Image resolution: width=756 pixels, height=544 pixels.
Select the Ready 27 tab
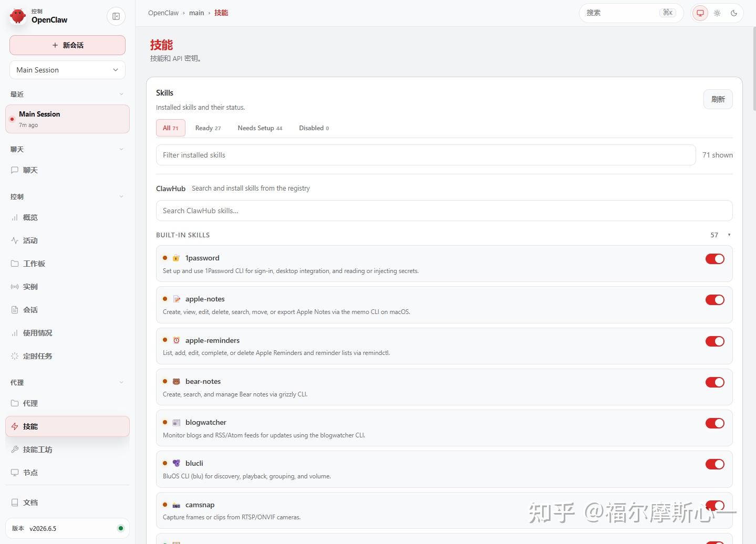(x=208, y=128)
